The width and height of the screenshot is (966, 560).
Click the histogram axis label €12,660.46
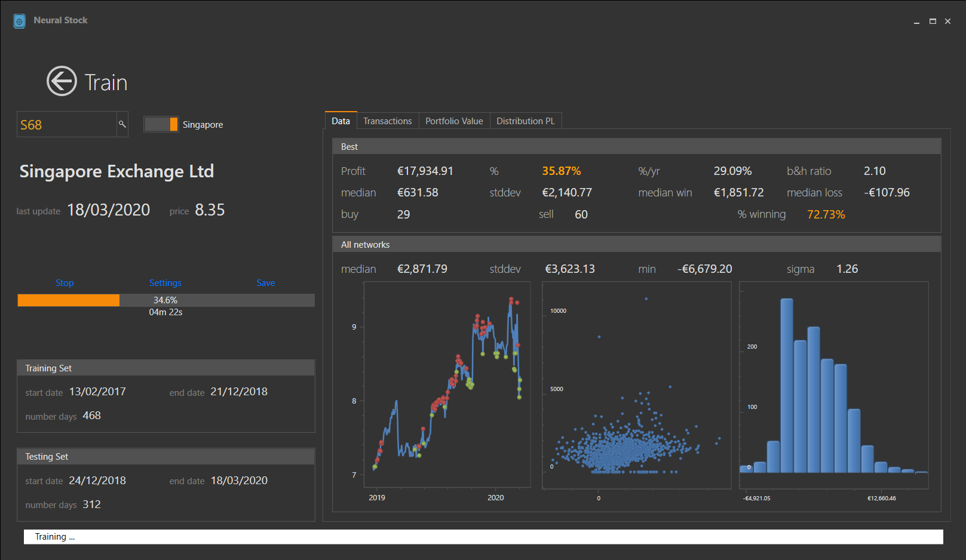pos(882,498)
